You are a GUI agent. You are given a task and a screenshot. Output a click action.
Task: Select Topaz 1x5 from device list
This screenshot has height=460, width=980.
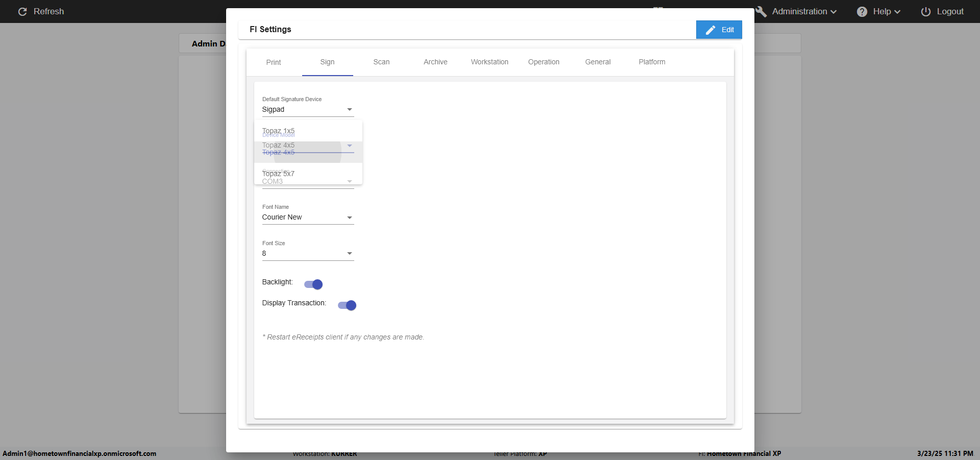[x=308, y=131]
